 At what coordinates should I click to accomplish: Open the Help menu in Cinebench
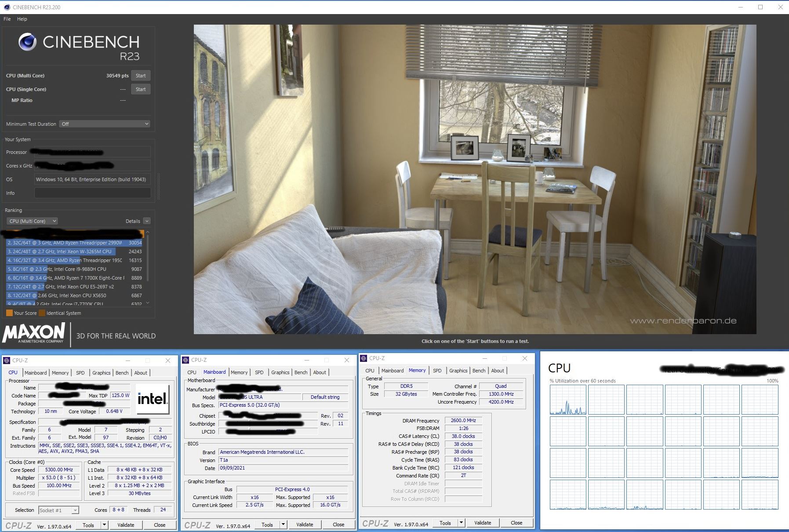coord(22,19)
